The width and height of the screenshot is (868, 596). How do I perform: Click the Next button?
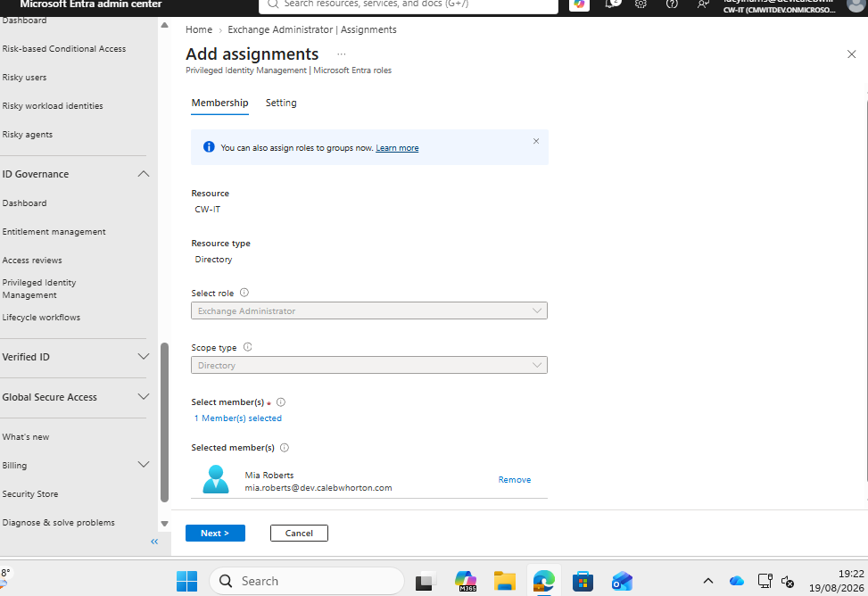tap(215, 533)
